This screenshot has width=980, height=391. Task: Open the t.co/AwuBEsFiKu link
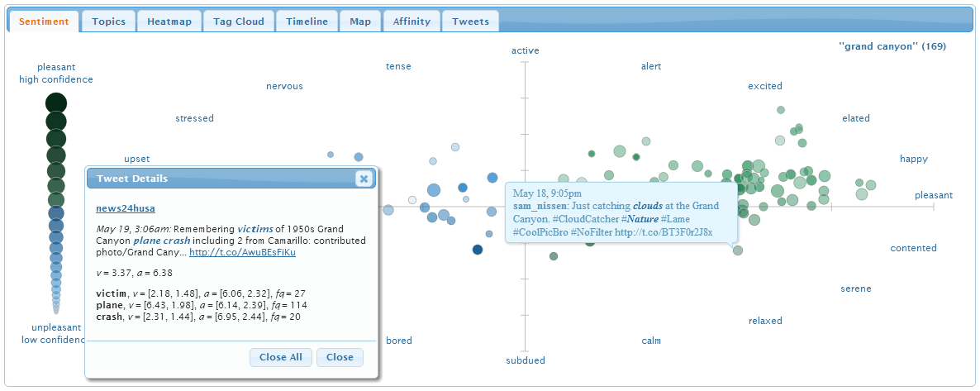coord(242,253)
